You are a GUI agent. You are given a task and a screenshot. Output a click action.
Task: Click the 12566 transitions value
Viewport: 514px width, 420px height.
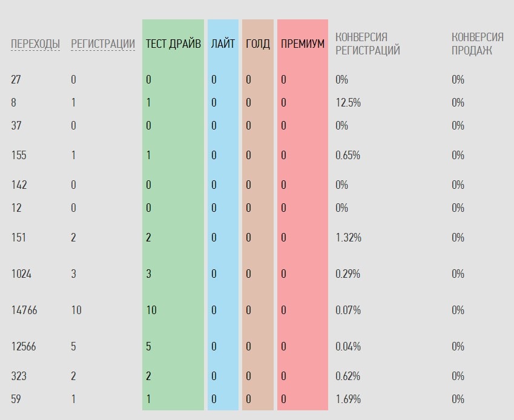tap(24, 346)
